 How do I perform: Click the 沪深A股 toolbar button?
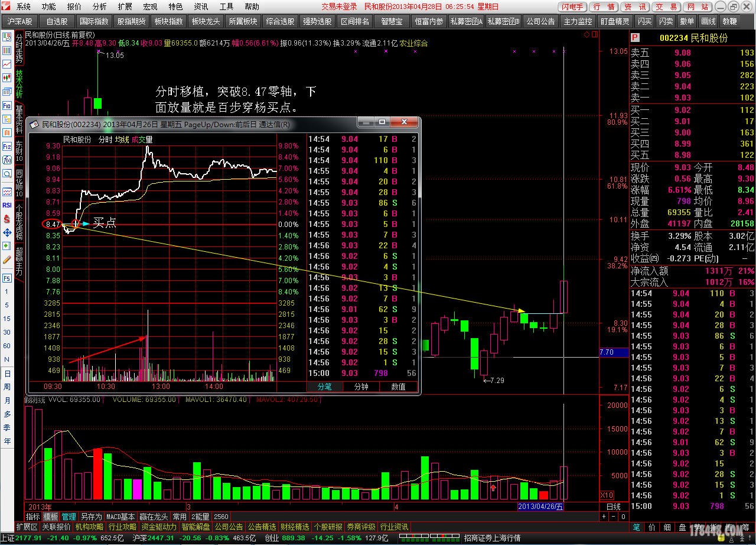(20, 21)
